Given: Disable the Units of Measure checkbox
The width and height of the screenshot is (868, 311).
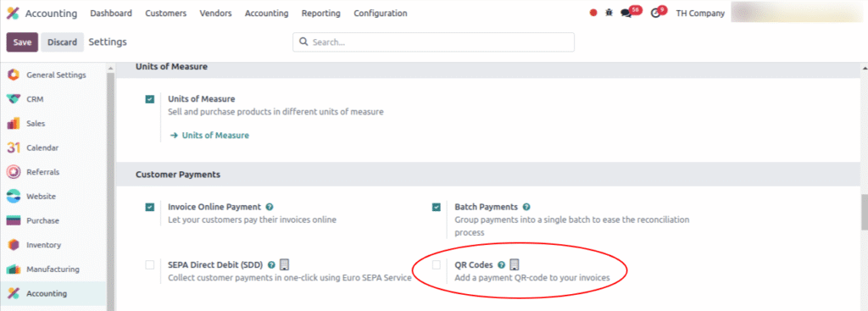Looking at the screenshot, I should (x=150, y=99).
